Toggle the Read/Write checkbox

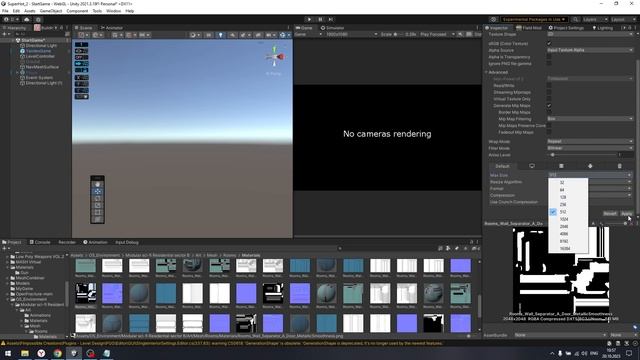[x=549, y=86]
